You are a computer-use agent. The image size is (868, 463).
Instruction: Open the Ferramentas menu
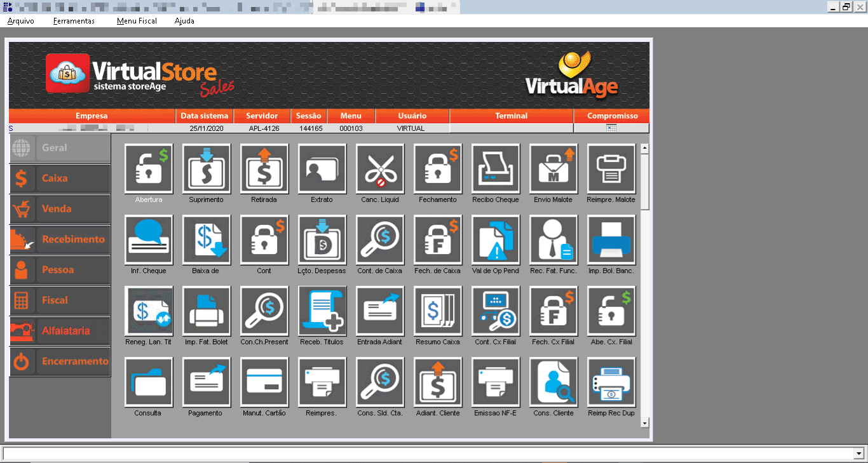tap(74, 21)
